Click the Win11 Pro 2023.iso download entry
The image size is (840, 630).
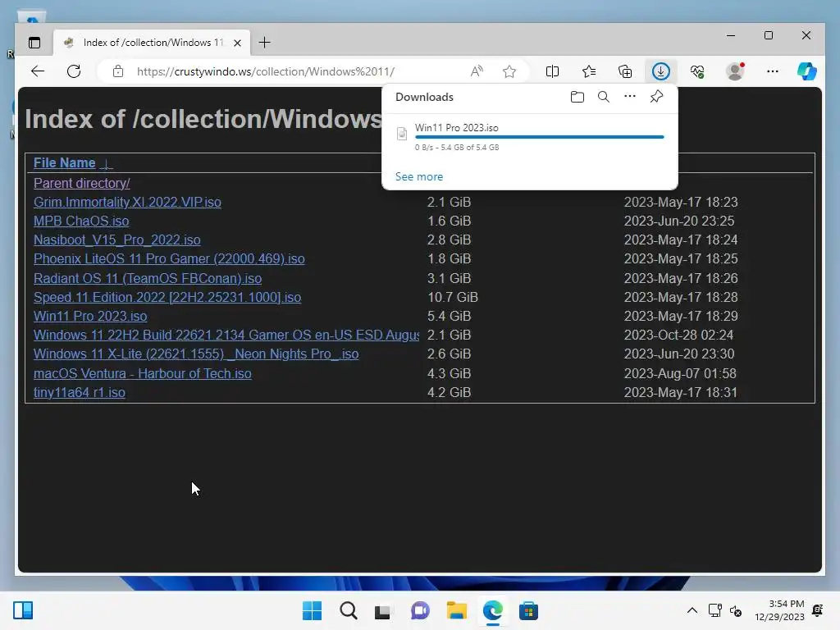point(530,139)
